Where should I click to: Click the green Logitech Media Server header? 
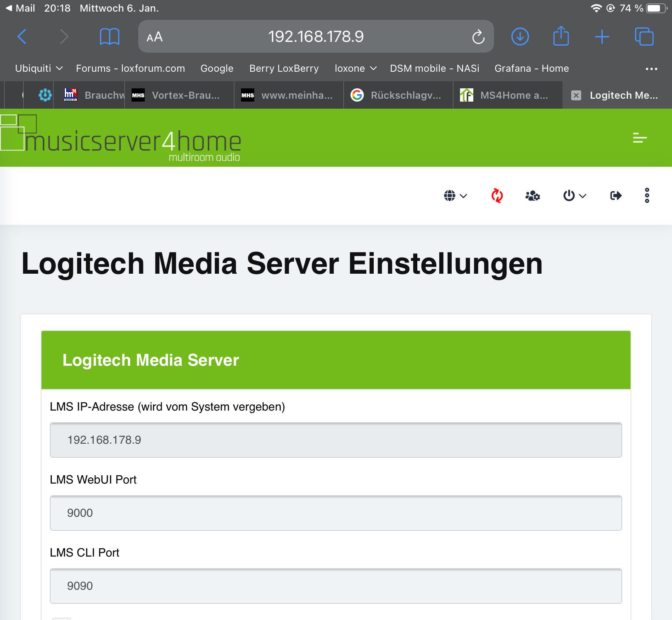click(336, 360)
